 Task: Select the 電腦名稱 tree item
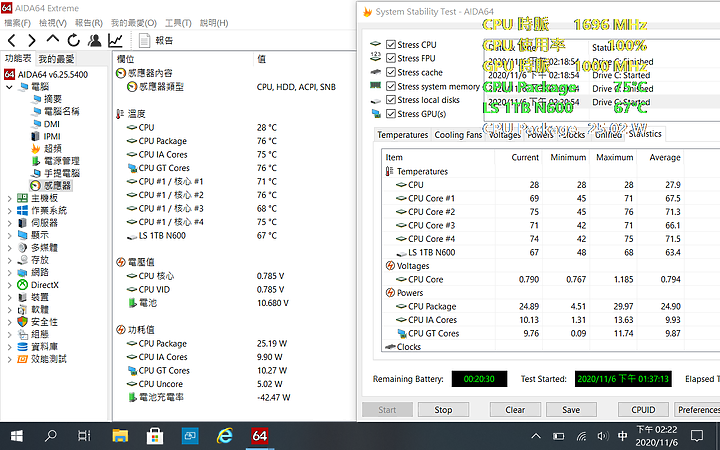[x=62, y=112]
